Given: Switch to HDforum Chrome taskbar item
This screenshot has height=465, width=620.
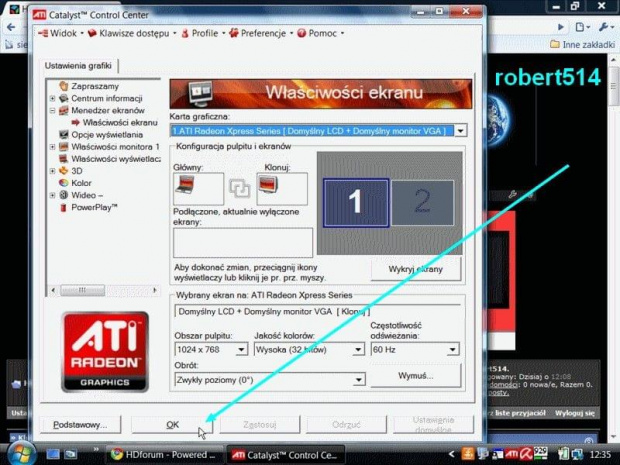Looking at the screenshot, I should [x=164, y=455].
